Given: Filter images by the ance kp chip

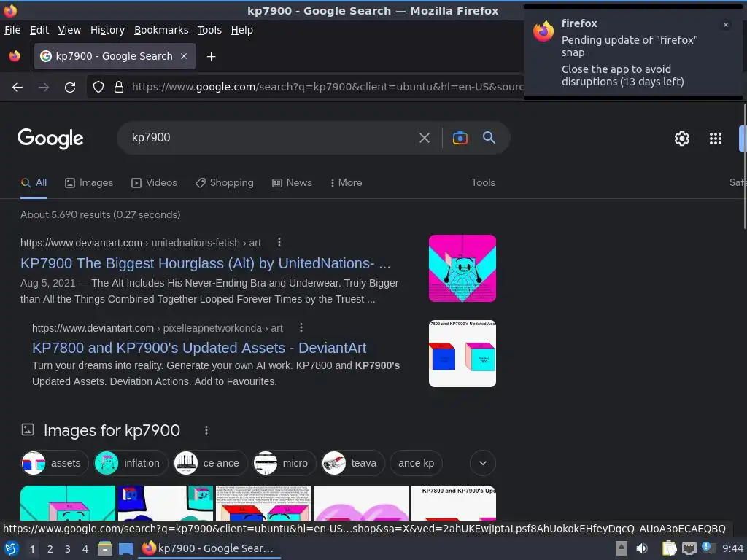Looking at the screenshot, I should [416, 463].
